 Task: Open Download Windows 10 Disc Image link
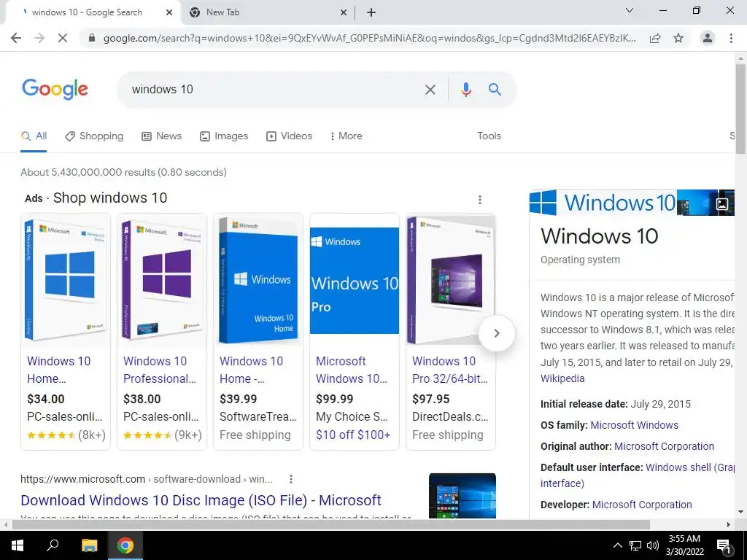pyautogui.click(x=201, y=500)
